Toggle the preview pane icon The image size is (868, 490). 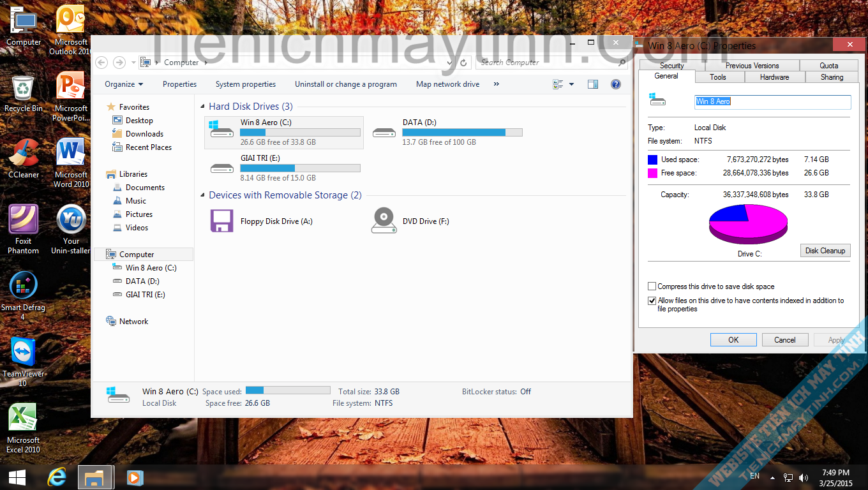(593, 84)
